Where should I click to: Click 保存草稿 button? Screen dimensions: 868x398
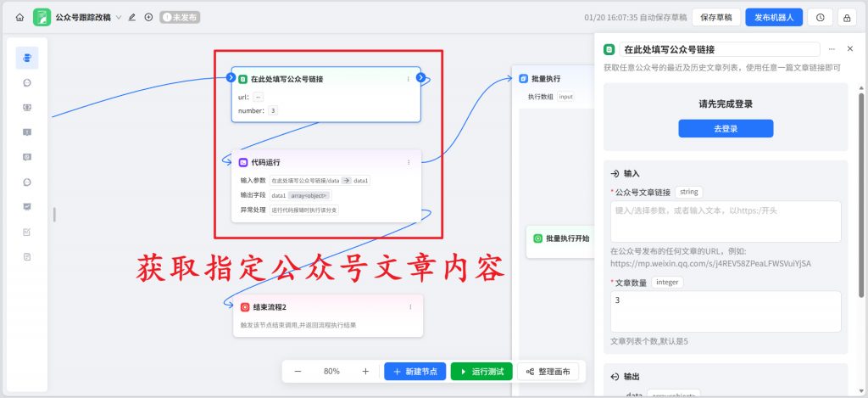[x=716, y=17]
